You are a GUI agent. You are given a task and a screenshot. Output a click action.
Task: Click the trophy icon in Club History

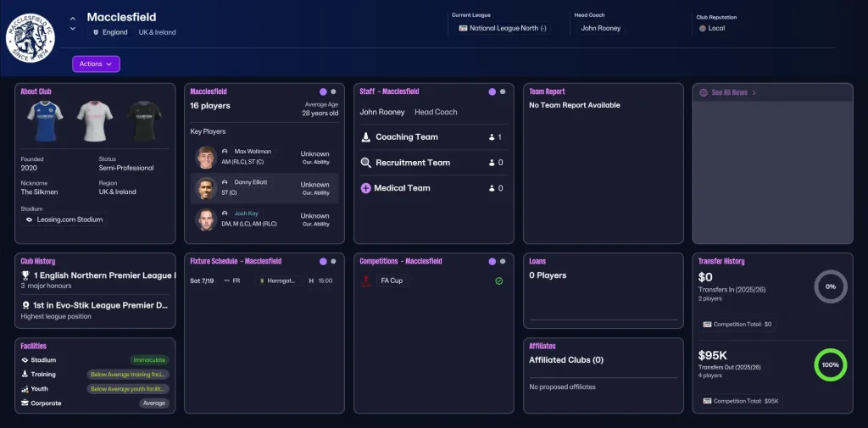coord(25,275)
